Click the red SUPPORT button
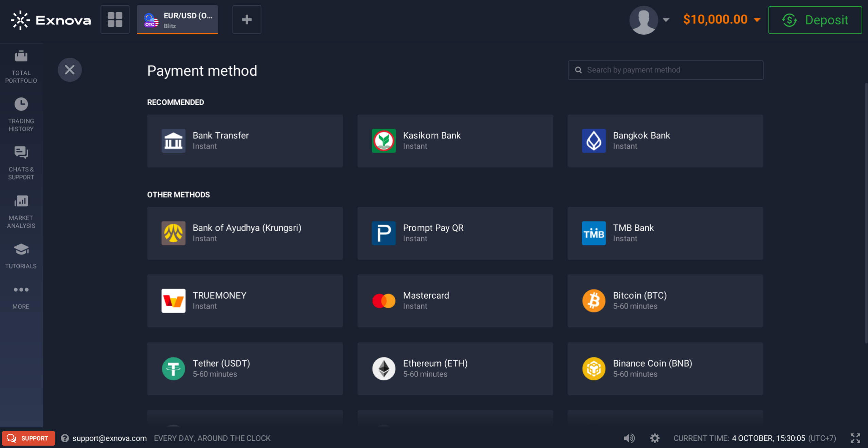Image resolution: width=868 pixels, height=448 pixels. point(28,438)
